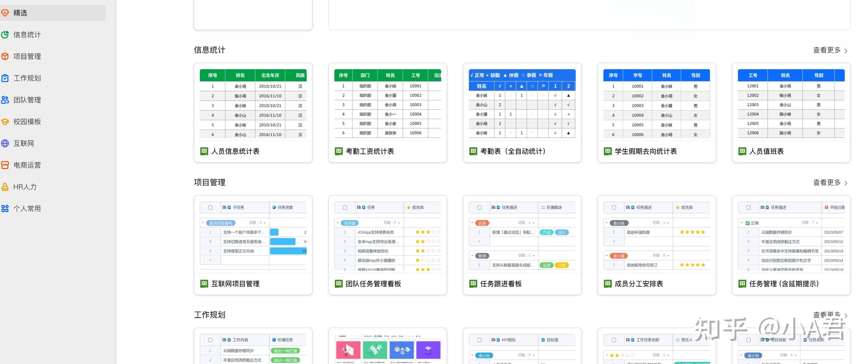The width and height of the screenshot is (868, 364).
Task: Click the 个人常用 grid icon
Action: 5,208
